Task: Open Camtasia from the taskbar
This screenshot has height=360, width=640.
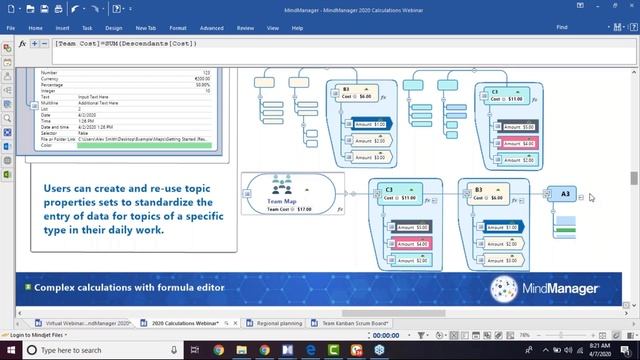Action: 333,350
